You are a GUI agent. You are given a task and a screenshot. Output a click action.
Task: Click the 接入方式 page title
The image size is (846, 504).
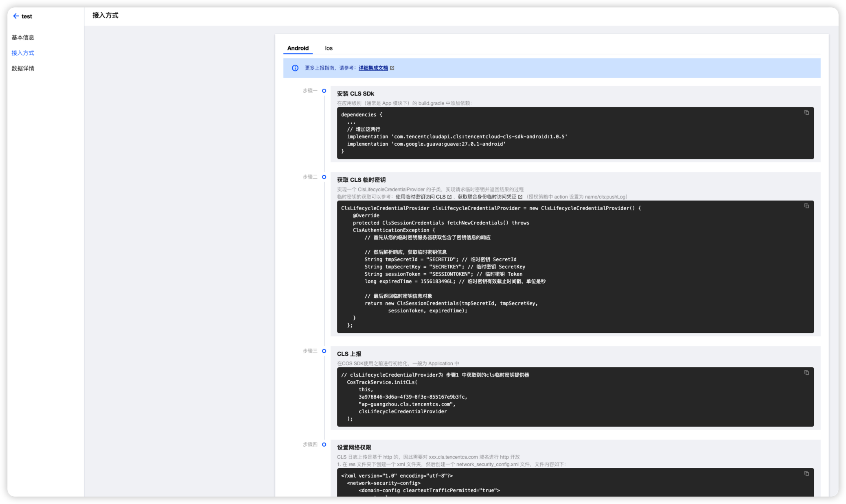(105, 15)
